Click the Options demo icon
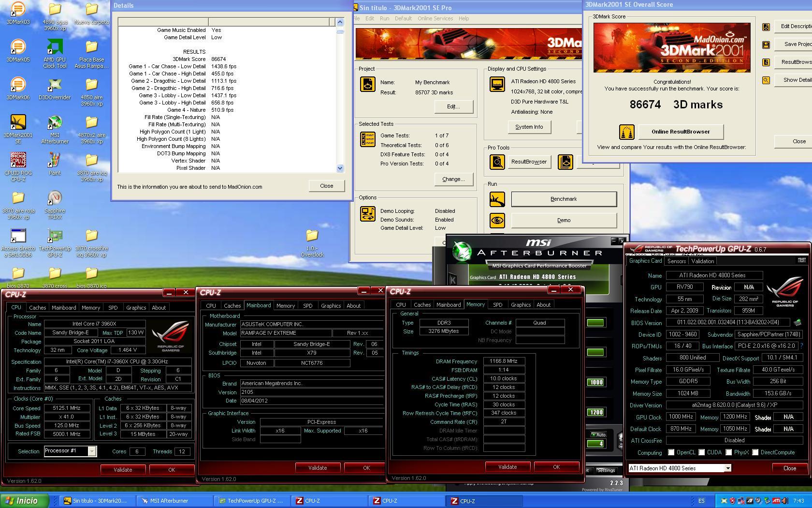The image size is (812, 508). [x=368, y=214]
